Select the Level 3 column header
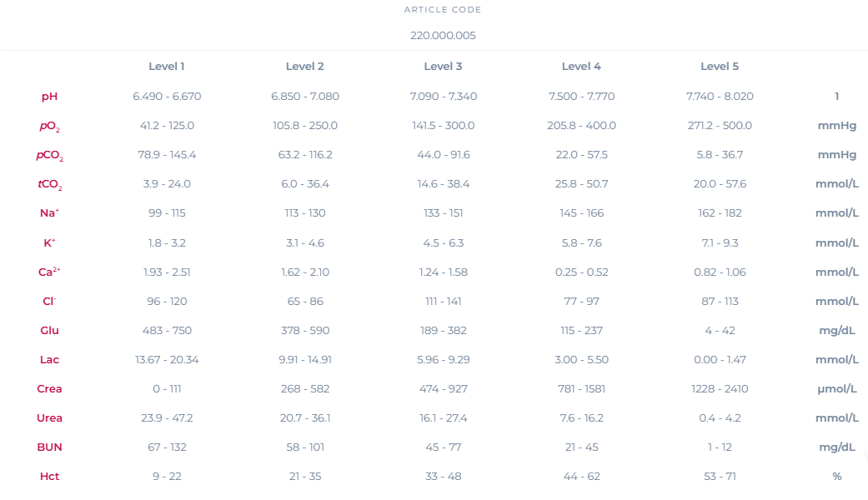Image resolution: width=868 pixels, height=500 pixels. tap(443, 67)
